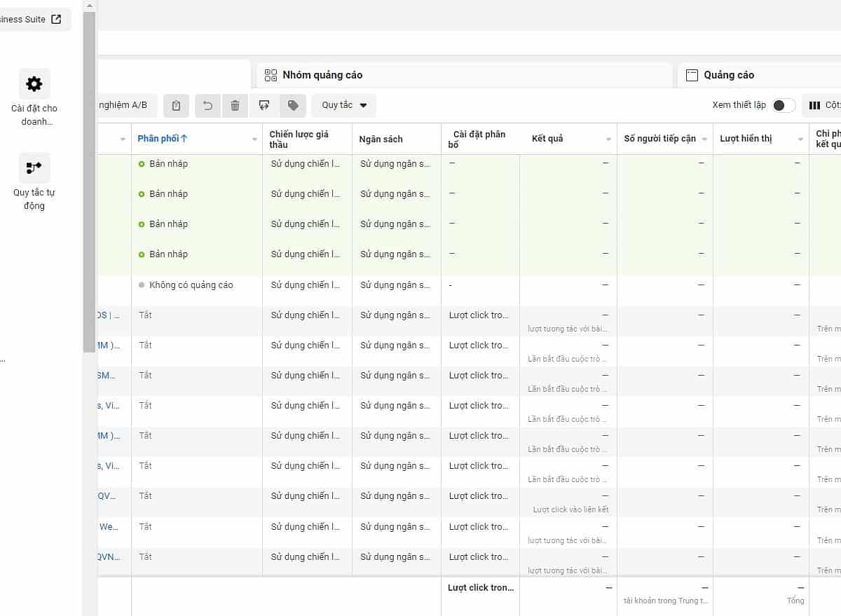Open the Số người tiếp cận column menu arrow
Screen dimensions: 841x616
pyautogui.click(x=705, y=139)
